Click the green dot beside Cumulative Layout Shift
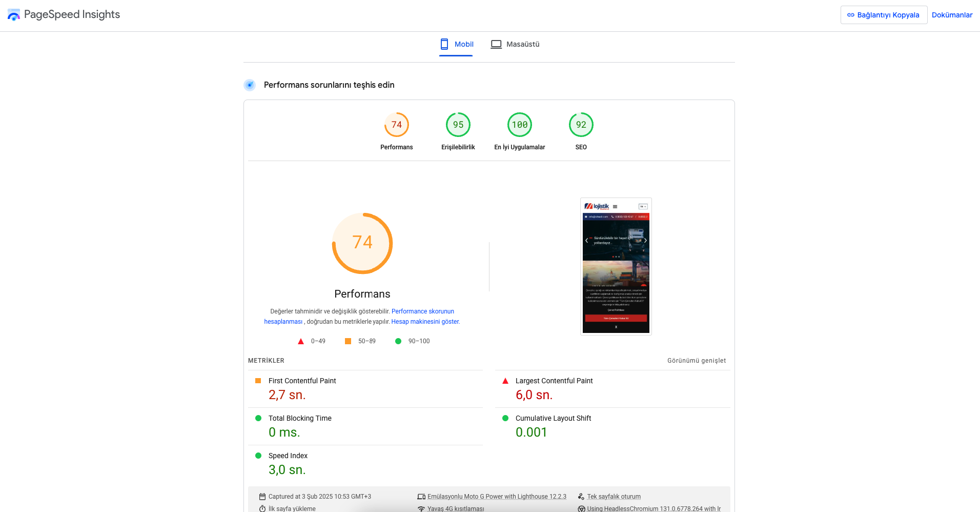This screenshot has height=512, width=980. point(505,418)
